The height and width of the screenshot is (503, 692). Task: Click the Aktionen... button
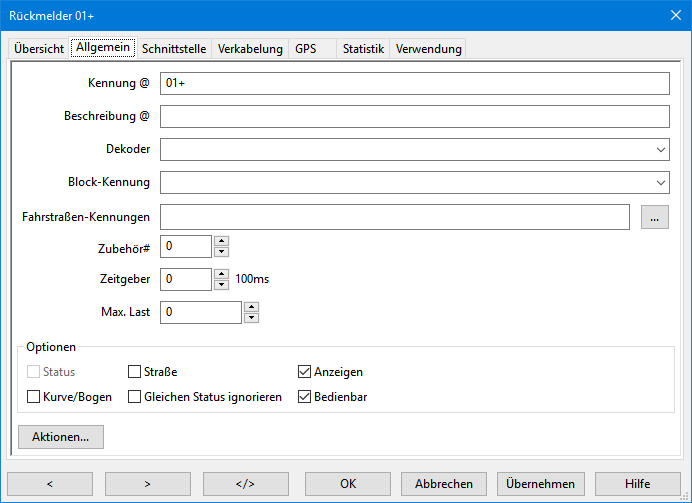tap(61, 437)
